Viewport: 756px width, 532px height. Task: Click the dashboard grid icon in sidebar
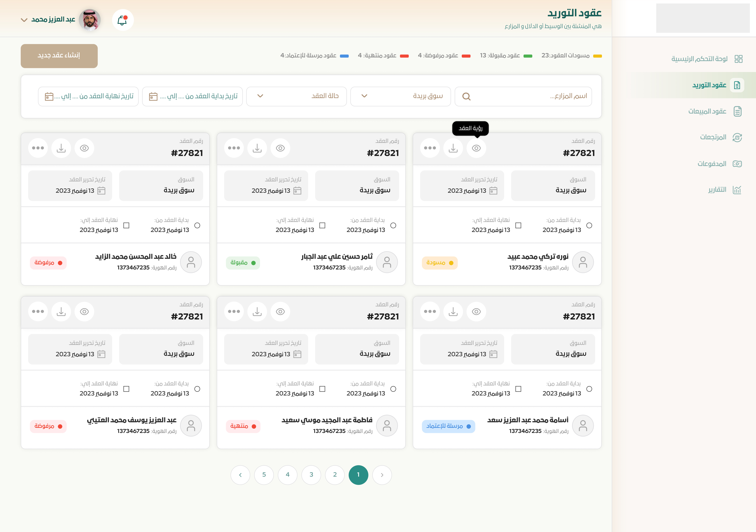point(738,59)
